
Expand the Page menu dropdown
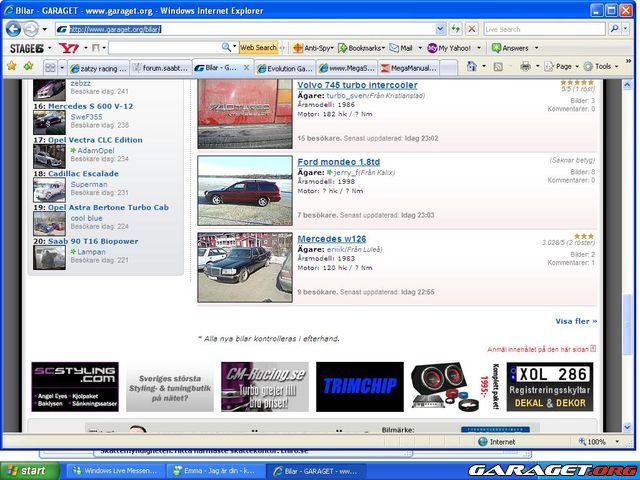(563, 66)
